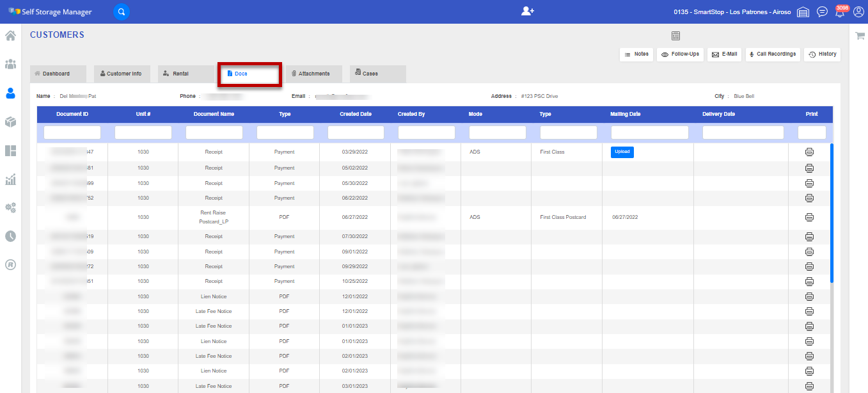Open the units box sidebar icon

click(10, 122)
